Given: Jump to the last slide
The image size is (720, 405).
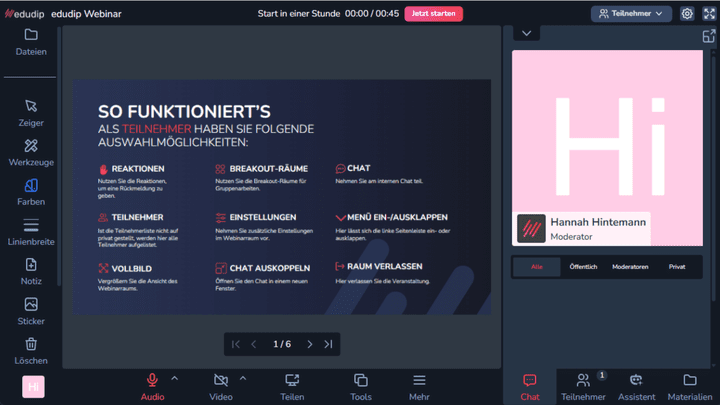Looking at the screenshot, I should [x=328, y=344].
